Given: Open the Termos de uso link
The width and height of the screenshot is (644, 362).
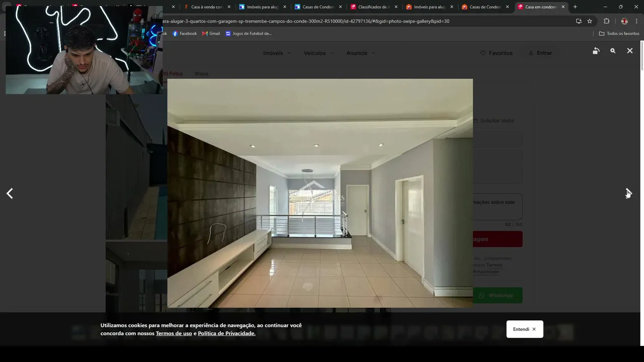Looking at the screenshot, I should [x=174, y=333].
